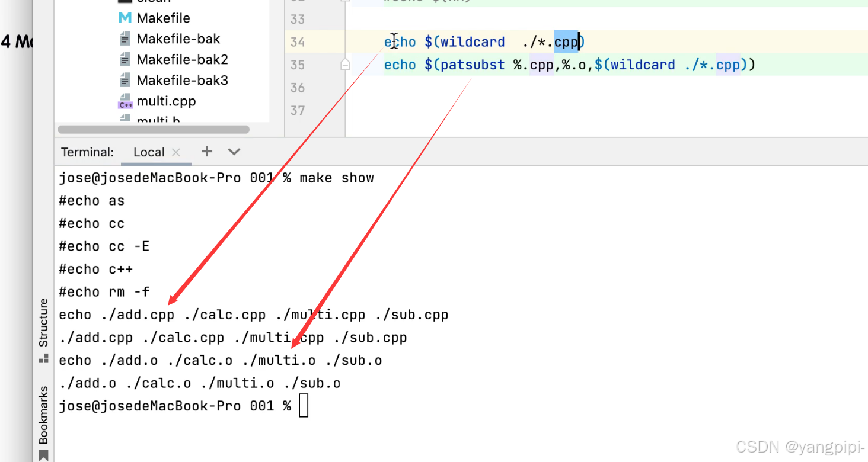This screenshot has height=462, width=868.
Task: Click the Makefile-bak2 file icon
Action: (x=125, y=60)
